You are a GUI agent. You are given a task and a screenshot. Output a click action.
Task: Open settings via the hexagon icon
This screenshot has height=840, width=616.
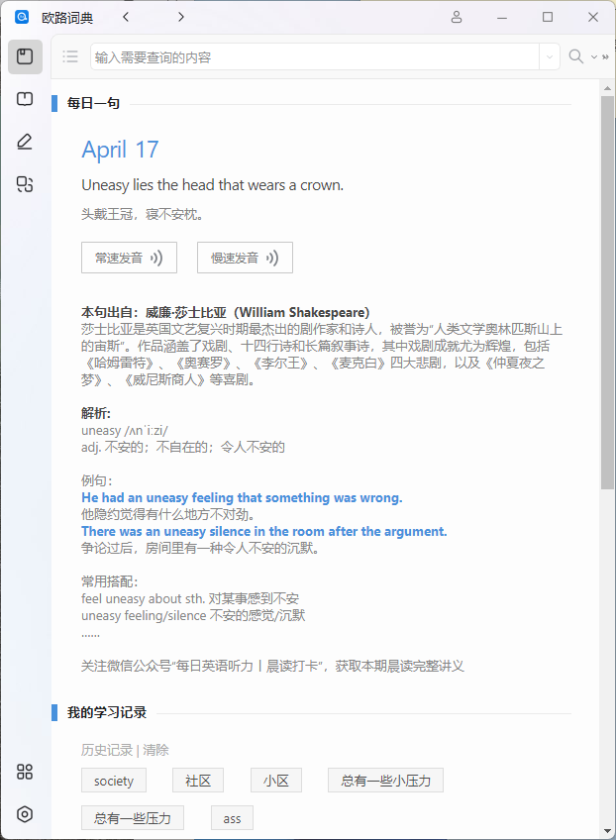25,814
